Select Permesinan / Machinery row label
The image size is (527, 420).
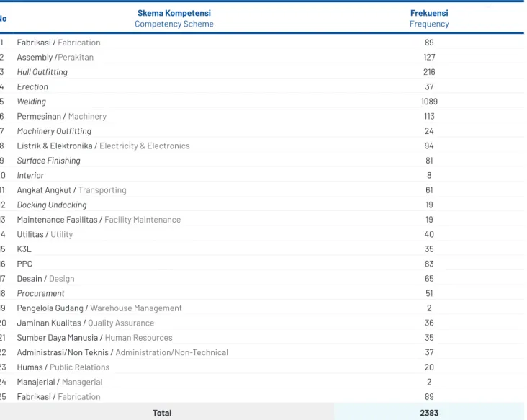[x=62, y=117]
